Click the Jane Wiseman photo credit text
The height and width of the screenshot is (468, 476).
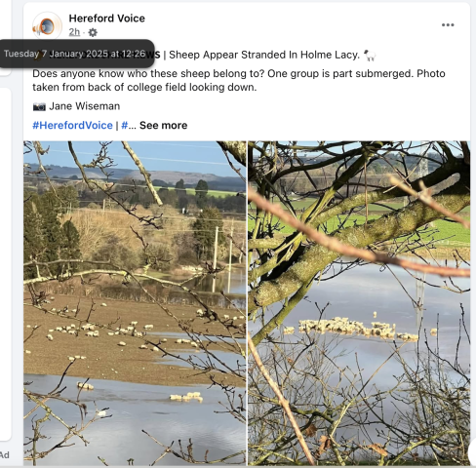[x=85, y=106]
